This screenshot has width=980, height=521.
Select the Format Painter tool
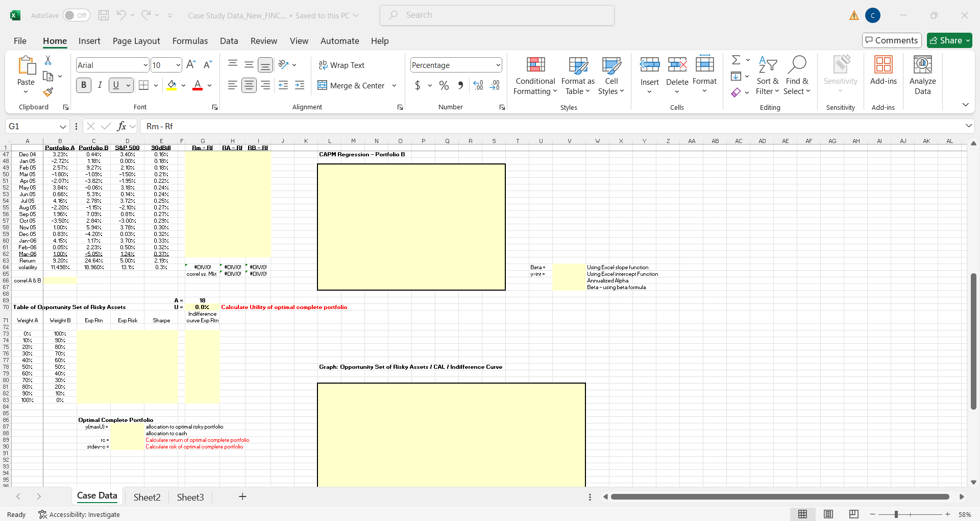point(47,92)
